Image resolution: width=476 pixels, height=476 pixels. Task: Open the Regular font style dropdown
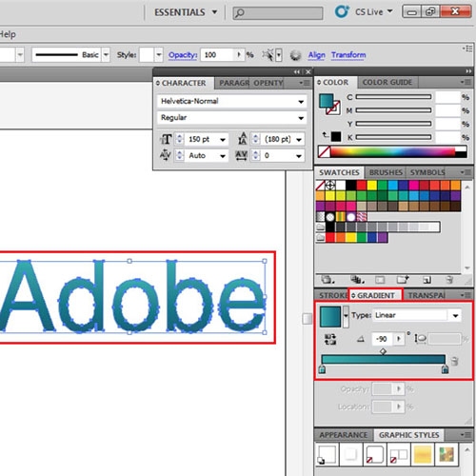point(301,118)
